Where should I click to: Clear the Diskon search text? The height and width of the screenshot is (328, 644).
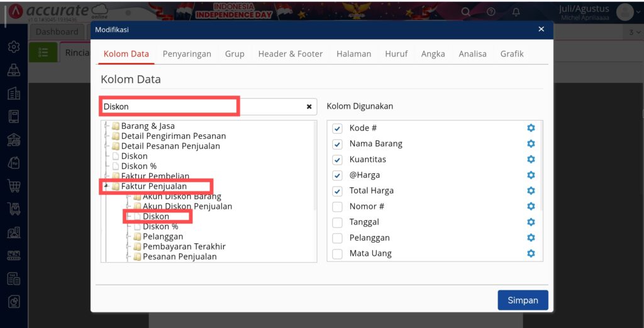tap(309, 107)
